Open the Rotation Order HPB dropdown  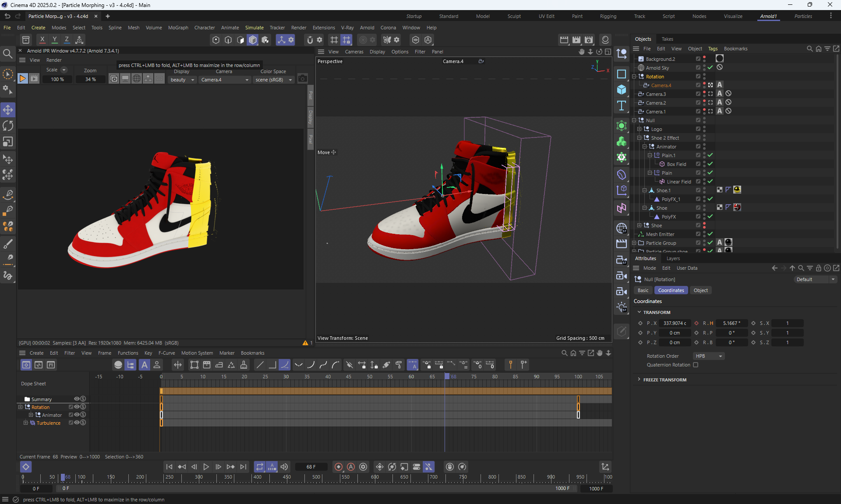708,356
